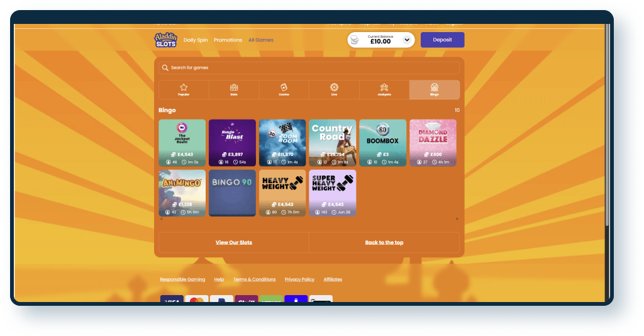
Task: Click the games count 10
Action: (x=457, y=110)
